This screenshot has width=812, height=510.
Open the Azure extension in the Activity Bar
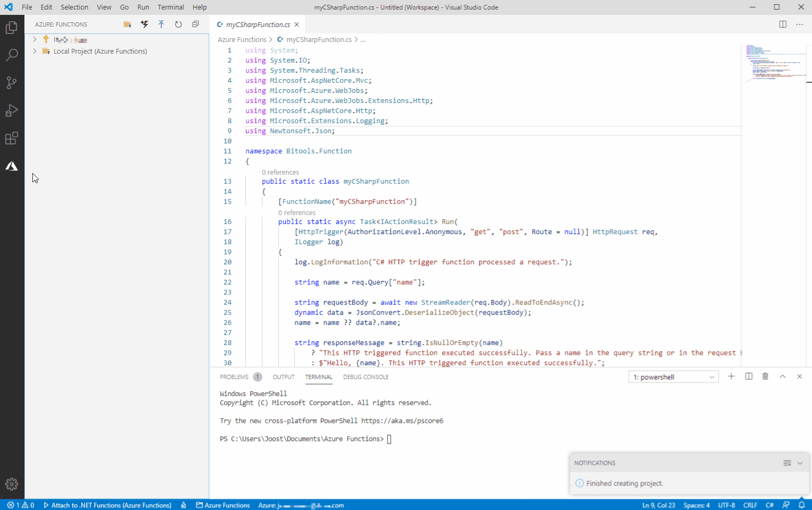tap(12, 166)
